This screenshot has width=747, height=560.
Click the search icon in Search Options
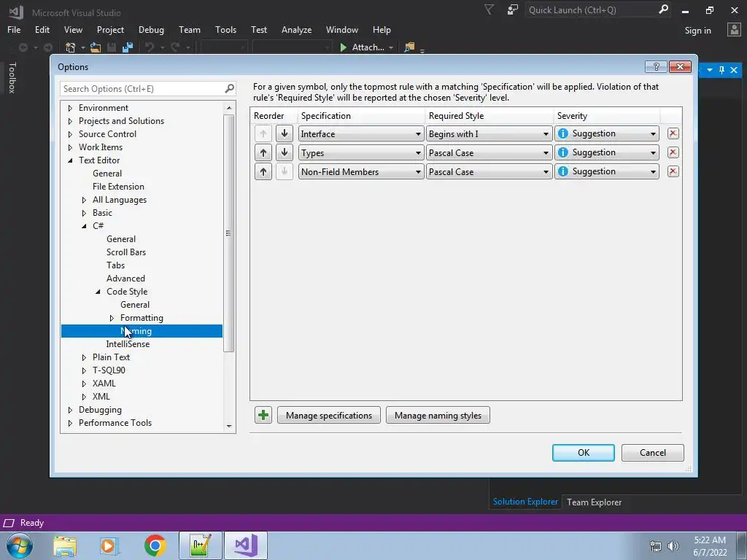[x=229, y=88]
